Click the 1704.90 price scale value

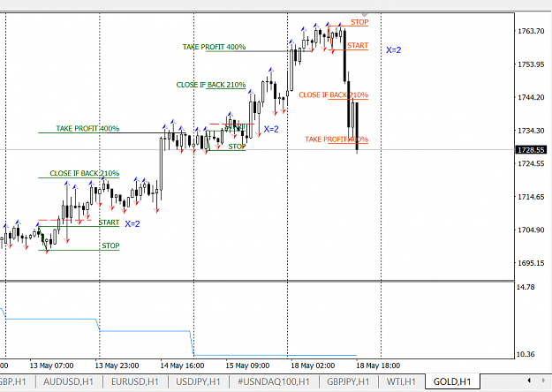pos(531,230)
